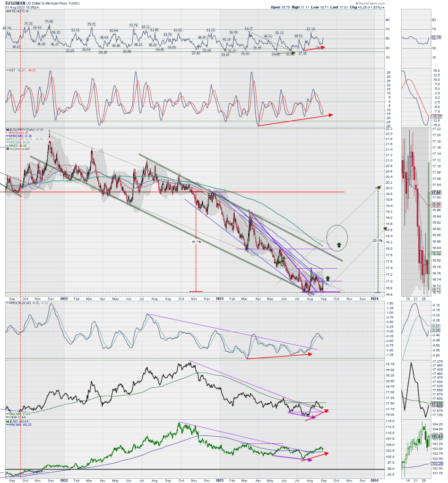The width and height of the screenshot is (448, 483).
Task: Toggle the MA(50) legend entry
Action: click(x=16, y=133)
